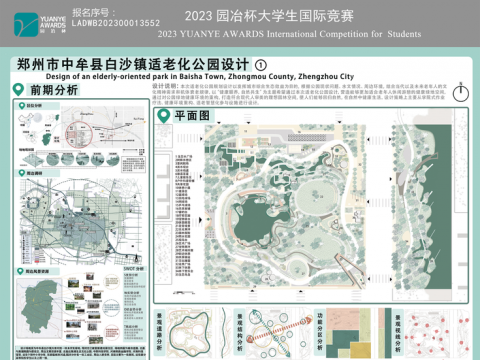Click the "设计说明" description paragraph
Image resolution: width=480 pixels, height=360 pixels.
(299, 94)
